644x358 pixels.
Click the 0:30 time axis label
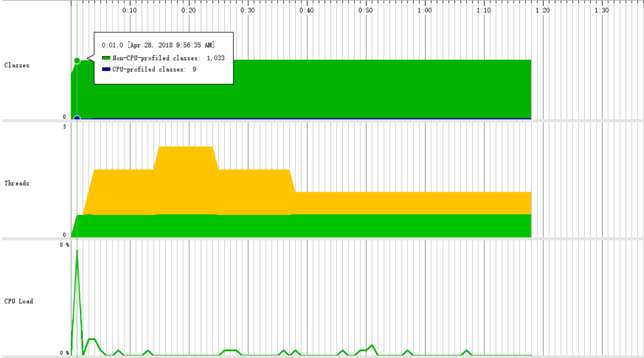(248, 10)
